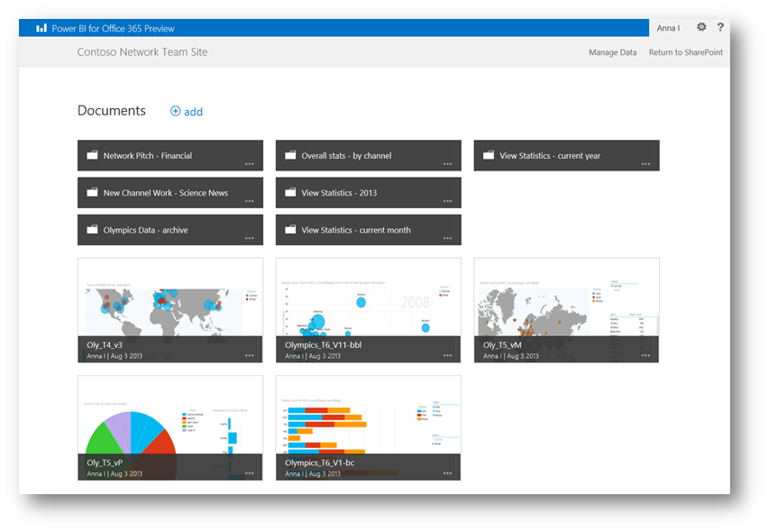The image size is (768, 532).
Task: Click Oly_T5_vP file name label
Action: click(x=105, y=463)
